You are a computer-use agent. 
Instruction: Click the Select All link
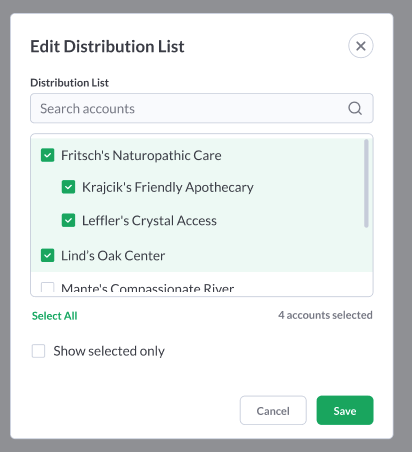(x=55, y=316)
